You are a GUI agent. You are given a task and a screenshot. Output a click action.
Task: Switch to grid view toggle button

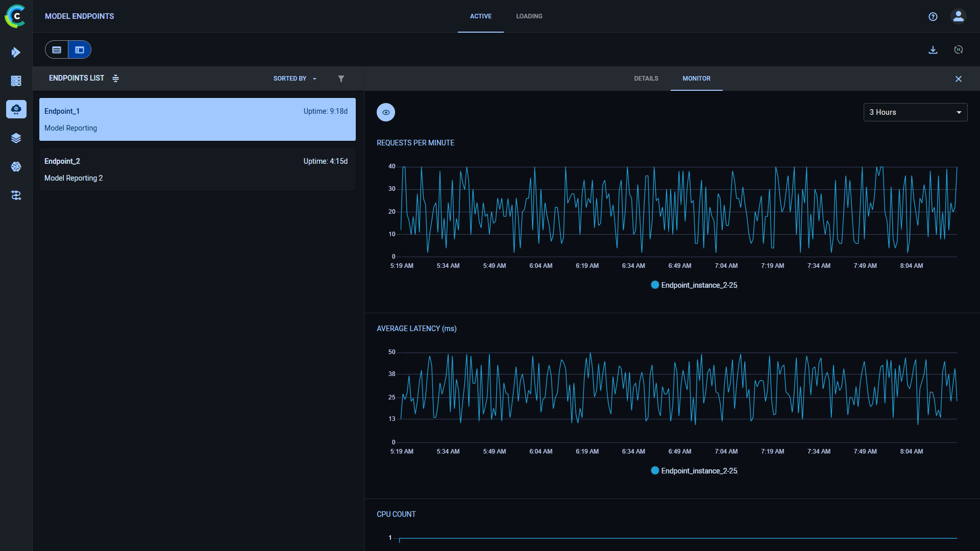[80, 50]
